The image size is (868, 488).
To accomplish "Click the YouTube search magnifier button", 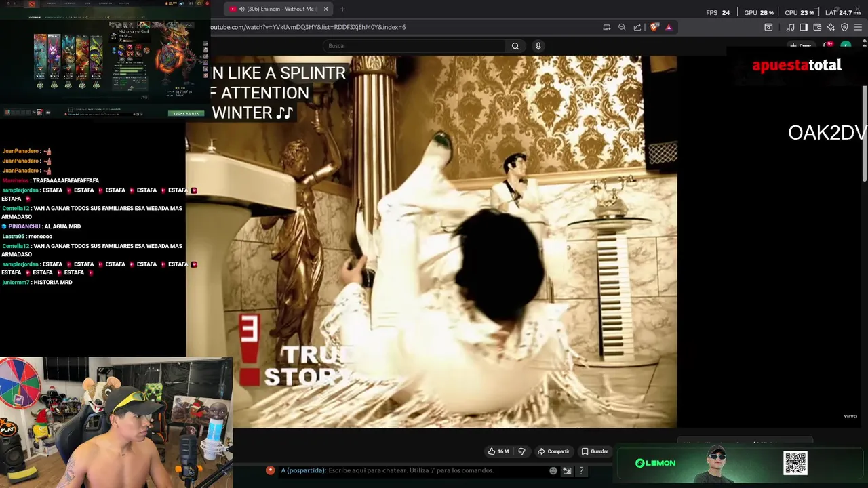I will pyautogui.click(x=515, y=46).
